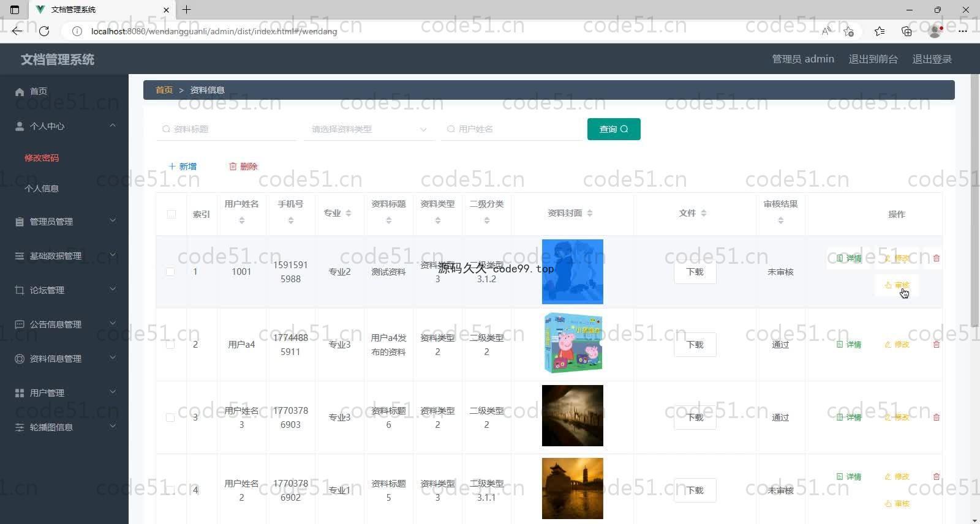Refresh the browser page

tap(44, 31)
